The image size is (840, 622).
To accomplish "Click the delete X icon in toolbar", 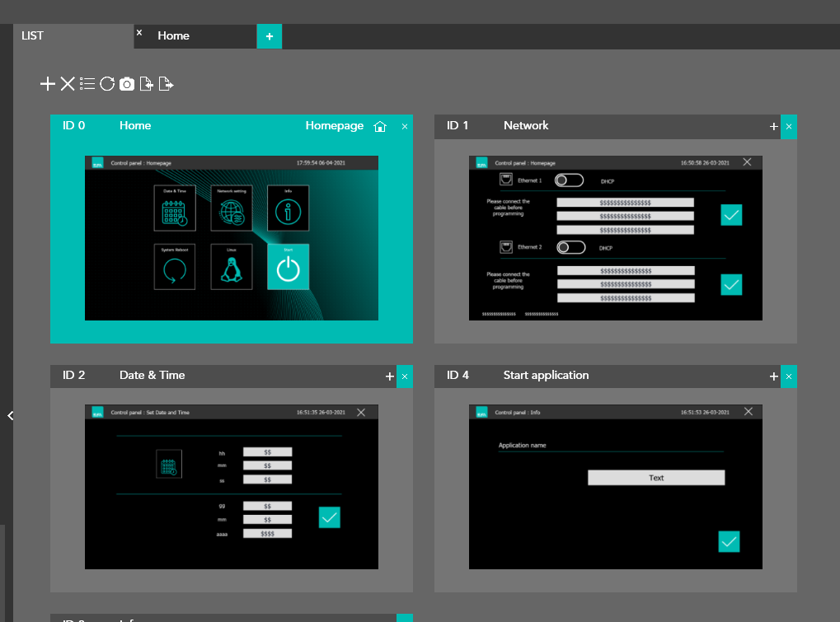I will click(68, 83).
